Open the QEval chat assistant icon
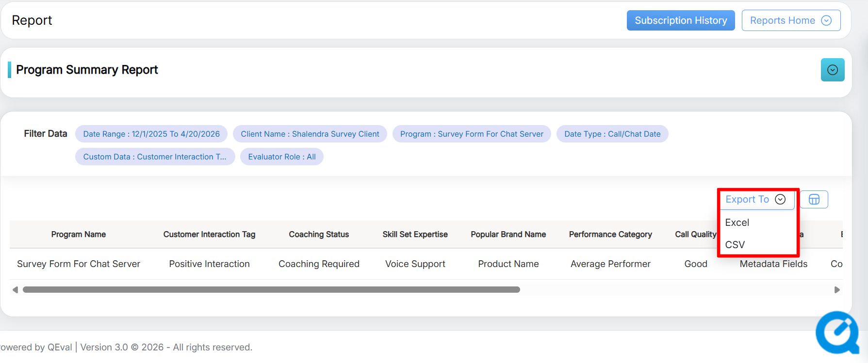Viewport: 868px width, 363px height. point(837,333)
